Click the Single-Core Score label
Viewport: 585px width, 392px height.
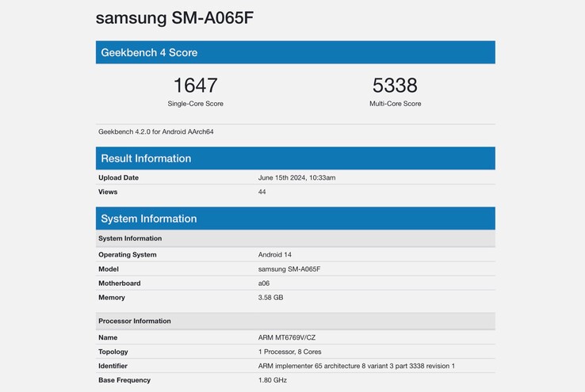tap(195, 104)
